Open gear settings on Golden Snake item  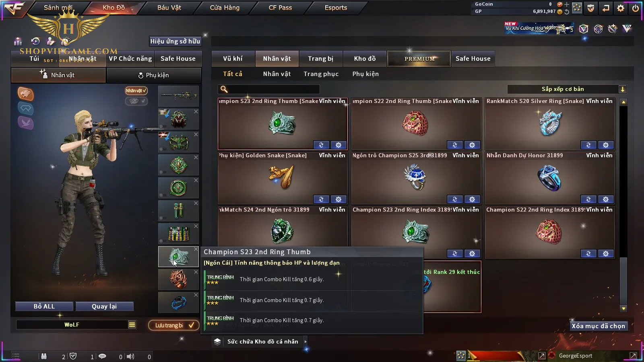tap(339, 199)
